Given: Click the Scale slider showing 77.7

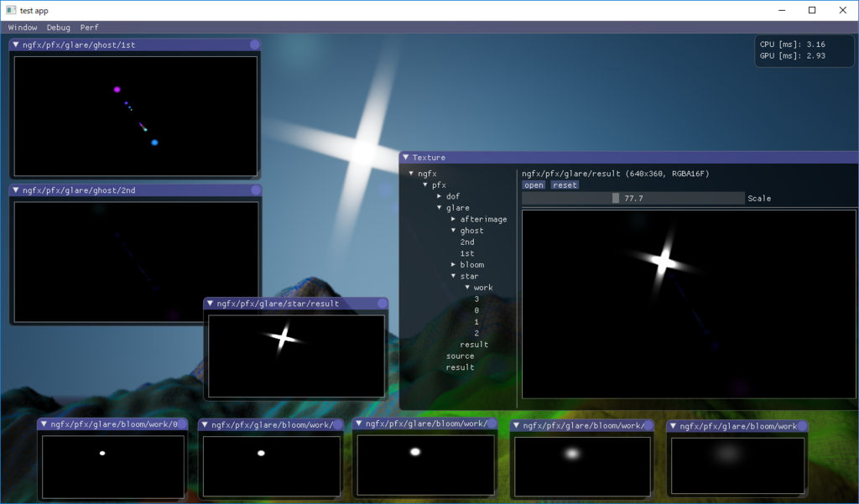Looking at the screenshot, I should tap(633, 198).
